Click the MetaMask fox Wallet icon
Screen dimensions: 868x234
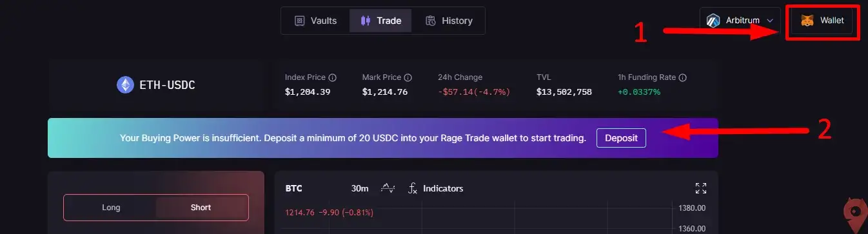(x=807, y=21)
